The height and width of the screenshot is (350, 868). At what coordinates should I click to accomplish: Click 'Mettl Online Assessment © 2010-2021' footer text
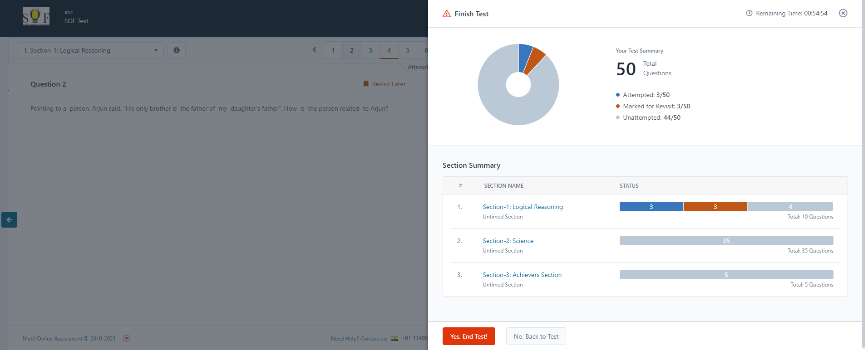click(x=69, y=338)
